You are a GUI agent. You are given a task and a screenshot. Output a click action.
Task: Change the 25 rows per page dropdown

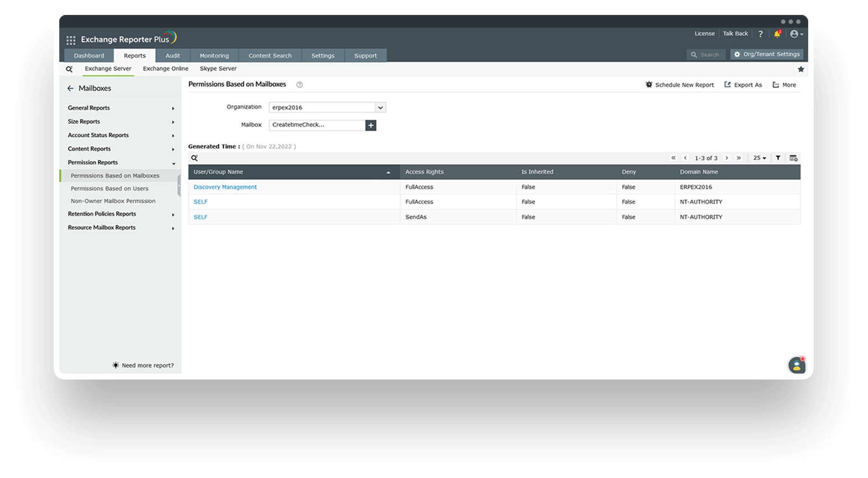(x=759, y=158)
